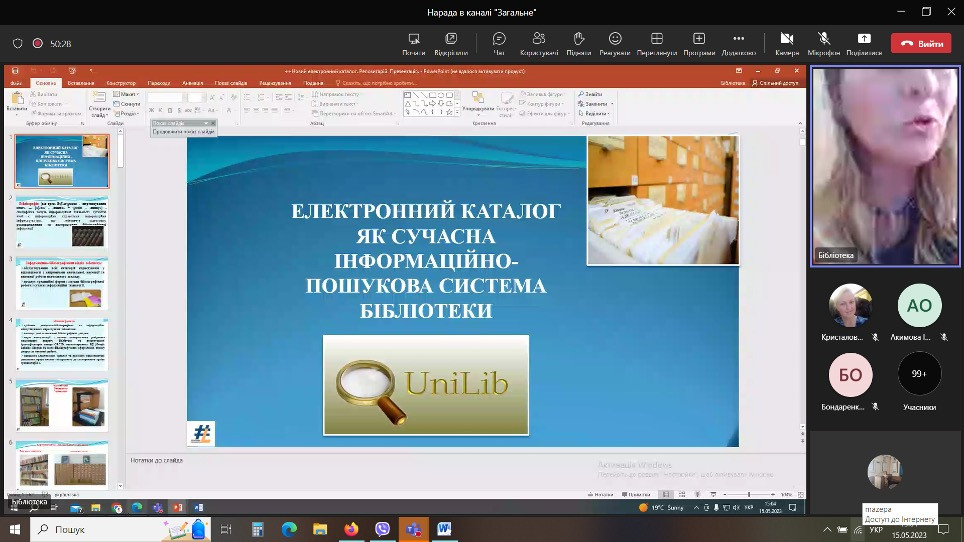
Task: Click the Pop out icon in toolbar
Action: (x=451, y=40)
